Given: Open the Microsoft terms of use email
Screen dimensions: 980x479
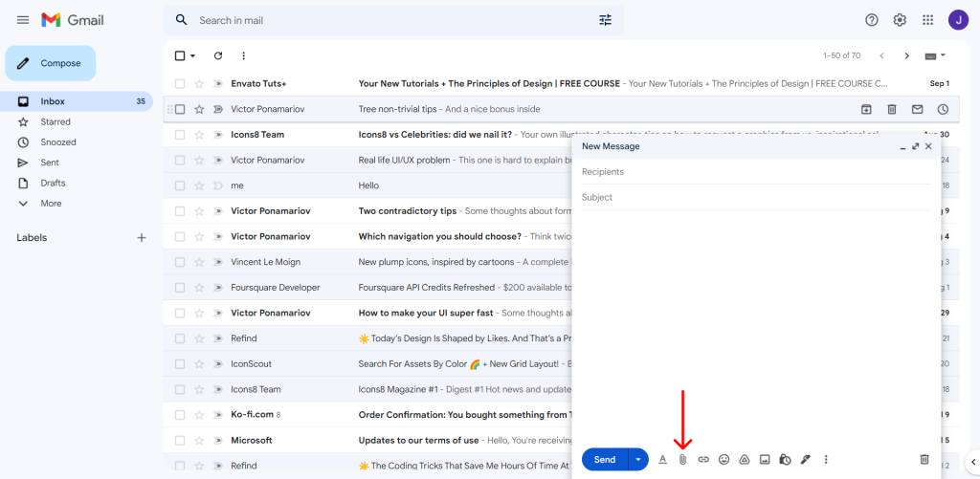Looking at the screenshot, I should point(367,441).
